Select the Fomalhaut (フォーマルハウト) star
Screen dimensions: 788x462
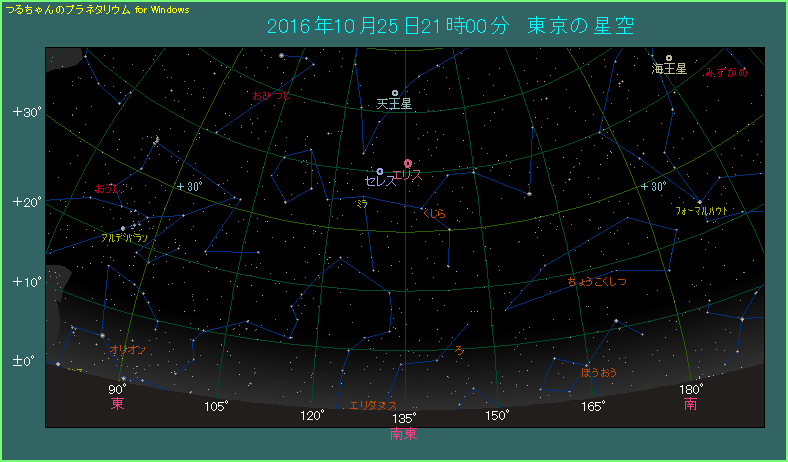pos(699,202)
